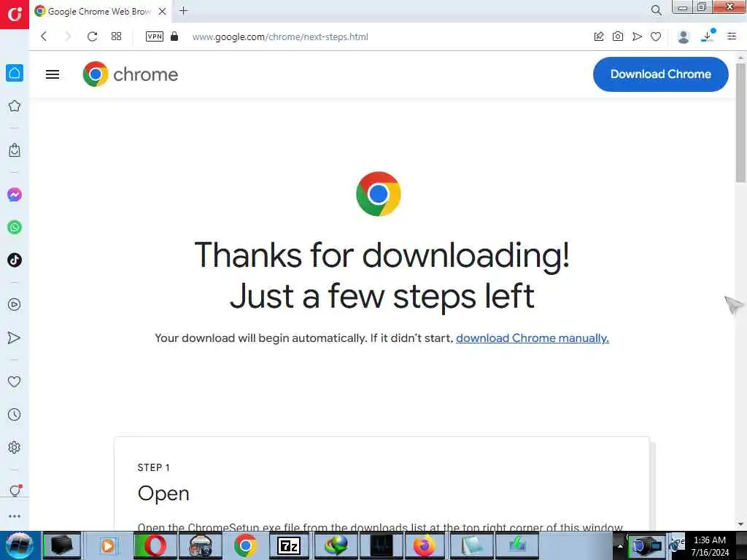Click the search tabs magnifier icon
Screen dimensions: 747x560
tap(657, 10)
